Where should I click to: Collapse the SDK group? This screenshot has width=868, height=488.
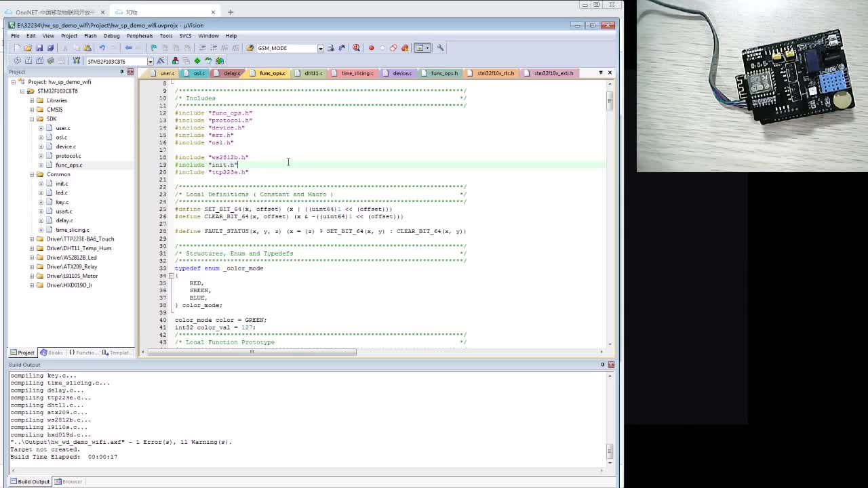pyautogui.click(x=31, y=119)
